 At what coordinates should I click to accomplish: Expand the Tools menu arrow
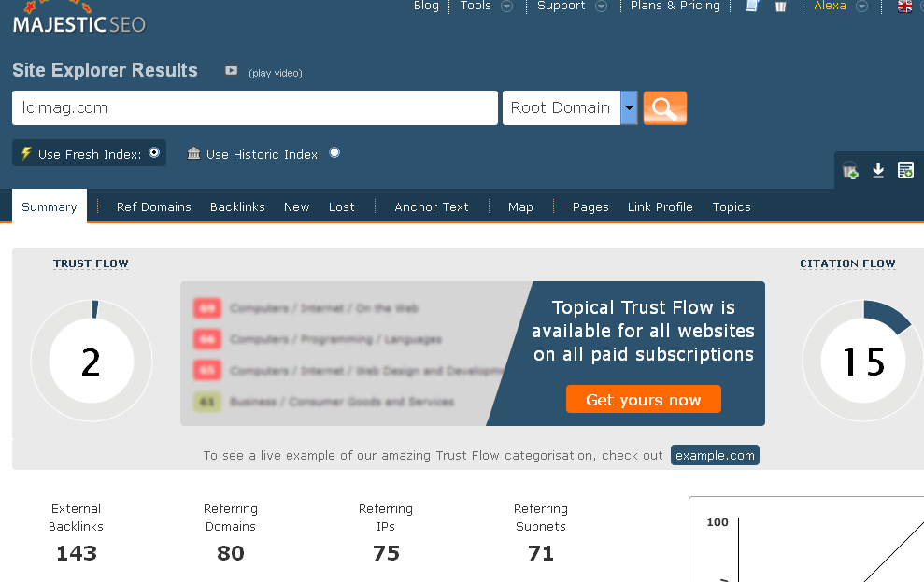click(506, 6)
